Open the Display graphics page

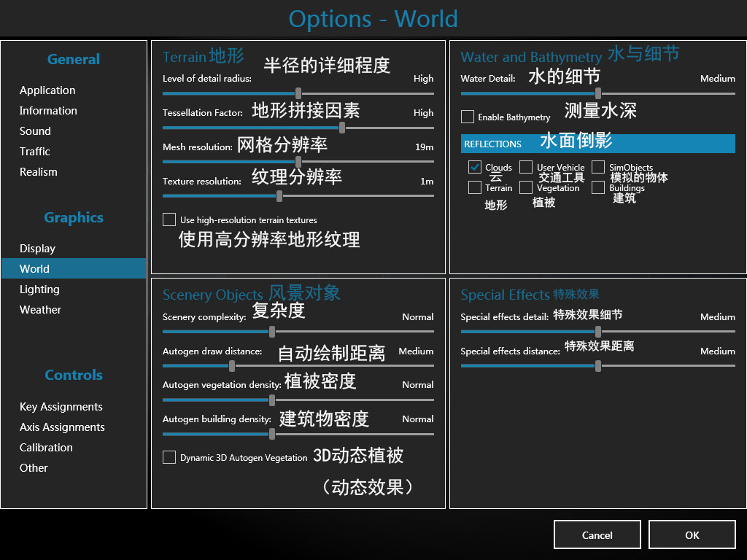click(38, 248)
